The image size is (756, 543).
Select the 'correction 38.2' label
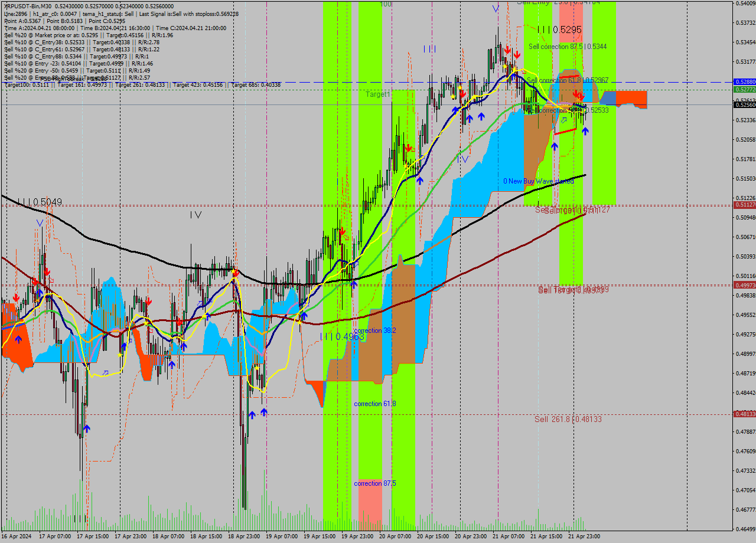pyautogui.click(x=375, y=331)
